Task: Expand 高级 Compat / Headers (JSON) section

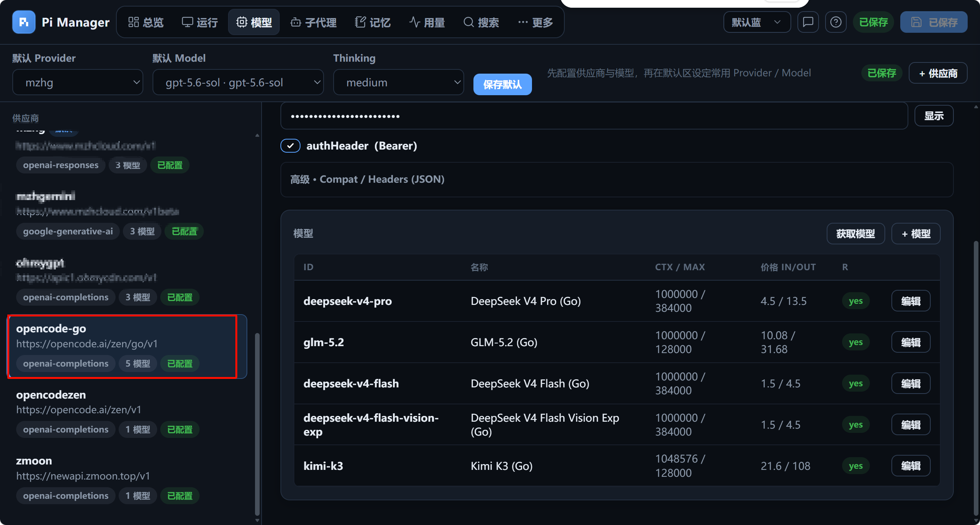Action: pos(617,180)
